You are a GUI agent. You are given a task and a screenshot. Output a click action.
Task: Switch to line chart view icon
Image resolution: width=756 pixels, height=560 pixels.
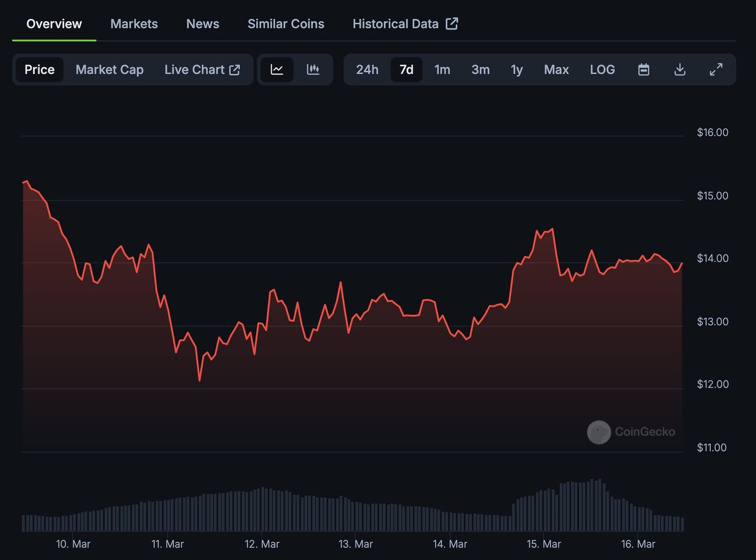(277, 69)
